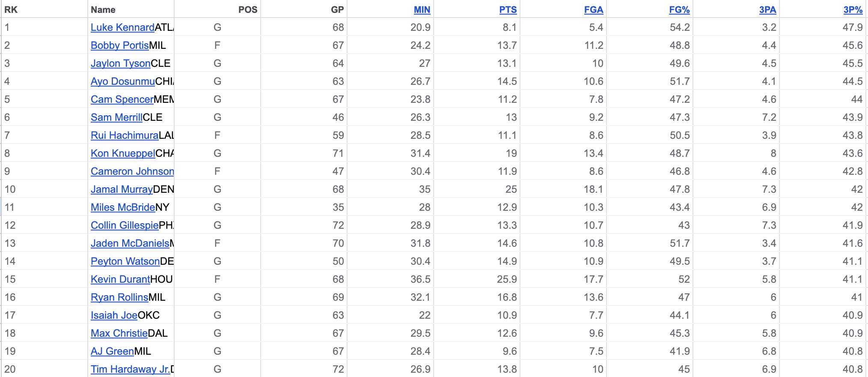Select the POS column header cell
The image size is (868, 377).
click(217, 9)
